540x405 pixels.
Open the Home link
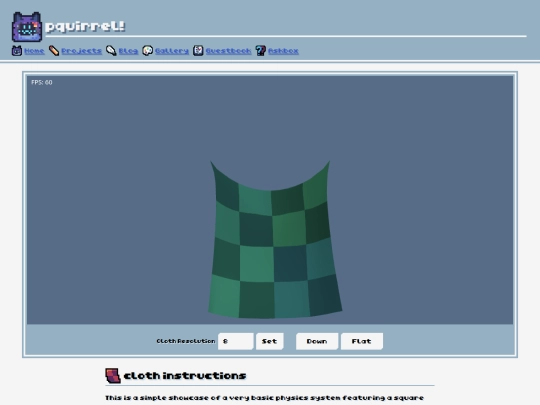pos(34,51)
